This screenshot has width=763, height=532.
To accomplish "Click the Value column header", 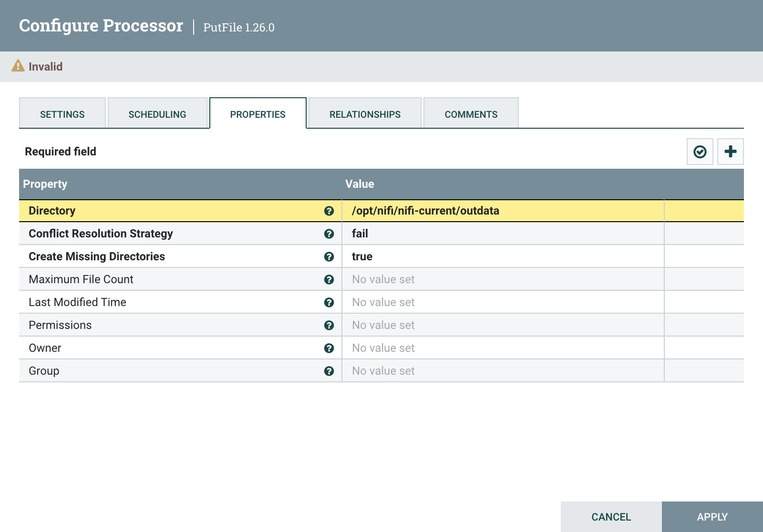I will pyautogui.click(x=360, y=184).
